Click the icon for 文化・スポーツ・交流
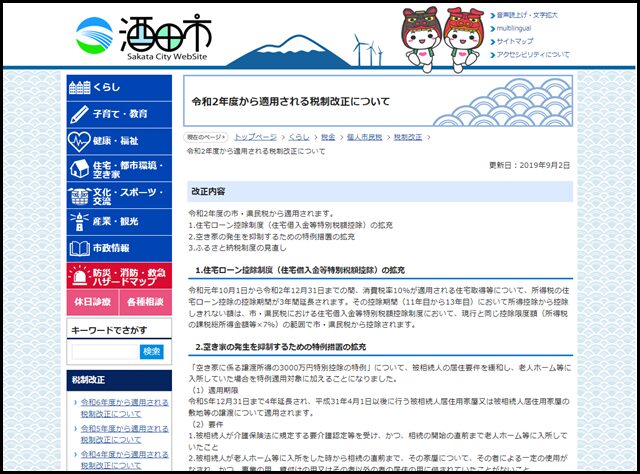The width and height of the screenshot is (640, 474). coord(79,196)
